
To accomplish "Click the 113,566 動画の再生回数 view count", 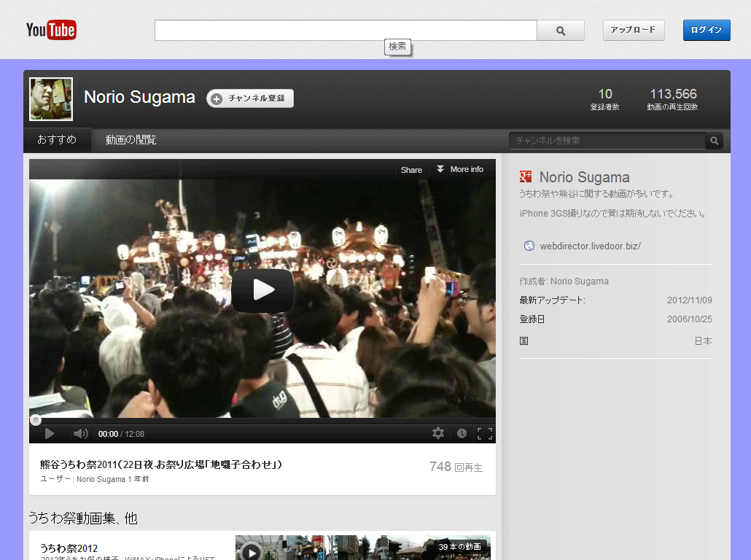I will coord(673,99).
